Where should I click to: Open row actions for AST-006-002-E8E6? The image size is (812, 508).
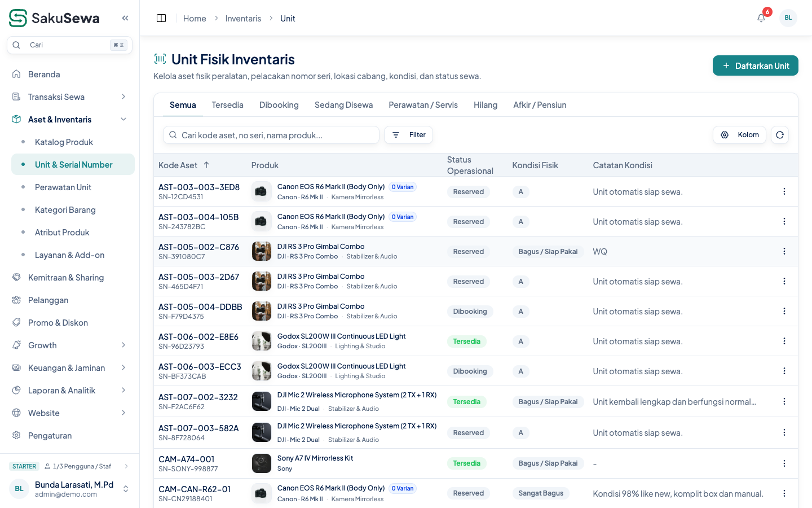coord(784,341)
